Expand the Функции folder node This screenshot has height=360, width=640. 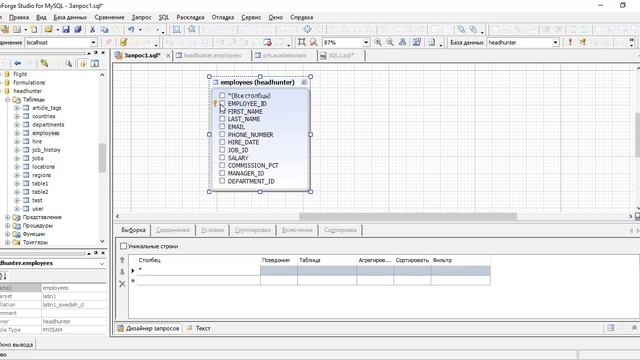click(7, 234)
